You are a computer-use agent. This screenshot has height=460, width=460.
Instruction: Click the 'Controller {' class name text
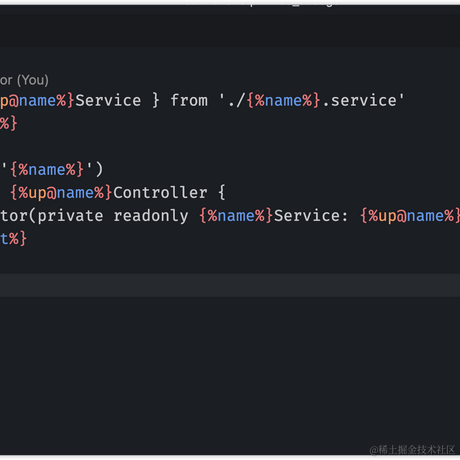click(169, 193)
